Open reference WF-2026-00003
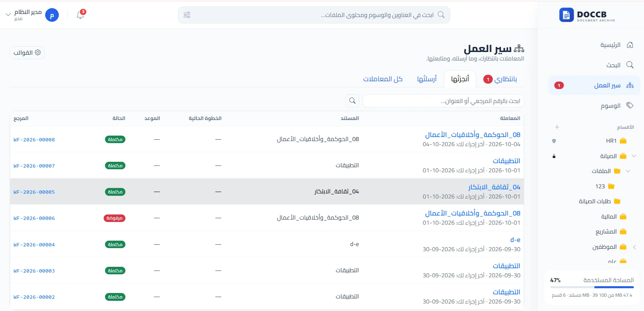The image size is (644, 311). [34, 271]
